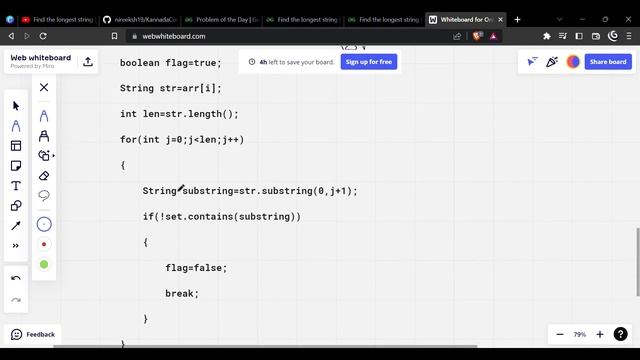Click the text 'boolean flag=true;'

tap(171, 63)
